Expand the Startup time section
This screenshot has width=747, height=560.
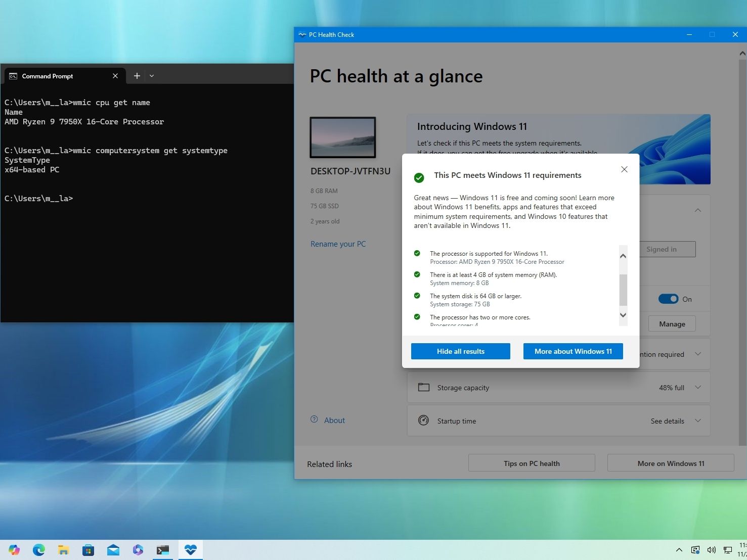698,421
